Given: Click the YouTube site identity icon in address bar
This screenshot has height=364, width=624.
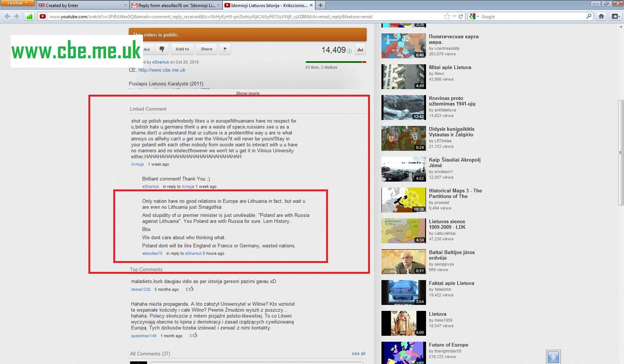Looking at the screenshot, I should pos(43,16).
